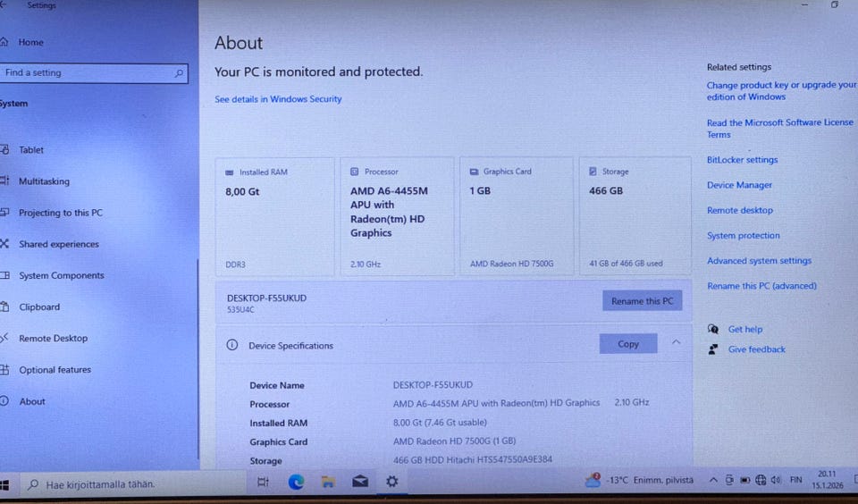Open Device Manager link
858x504 pixels.
[x=739, y=185]
